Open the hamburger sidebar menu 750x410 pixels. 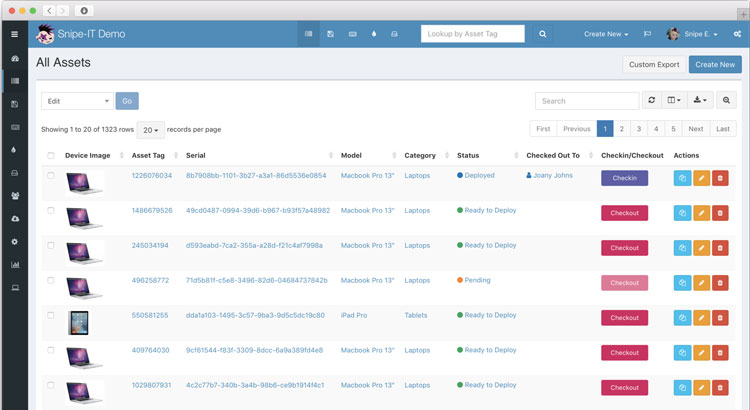point(14,34)
